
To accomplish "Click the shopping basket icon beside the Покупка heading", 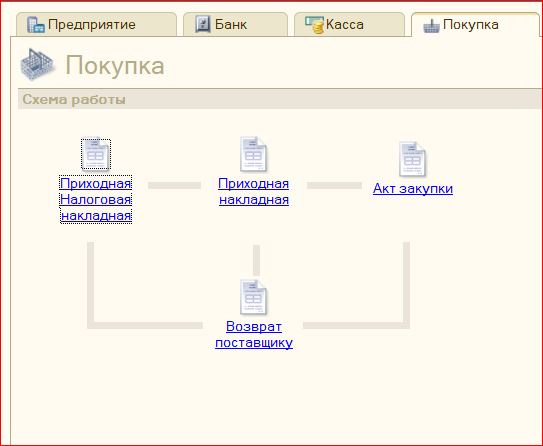I will pos(37,64).
